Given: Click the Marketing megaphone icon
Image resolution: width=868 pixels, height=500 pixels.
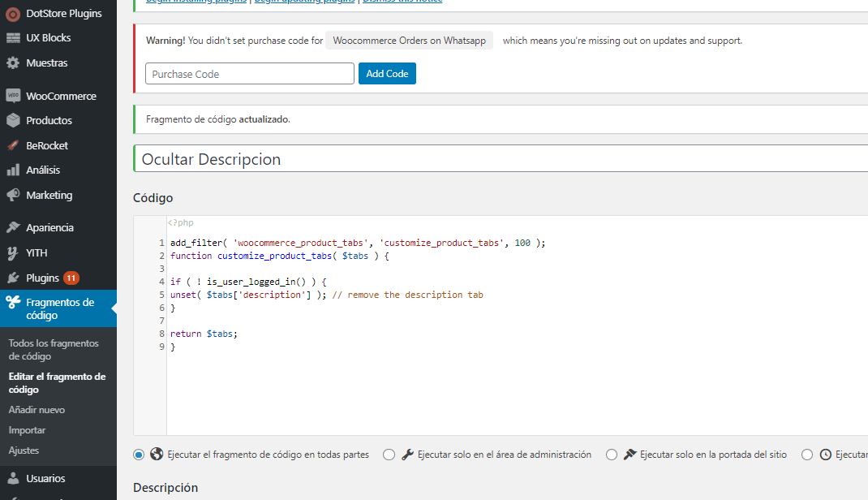Looking at the screenshot, I should [13, 195].
